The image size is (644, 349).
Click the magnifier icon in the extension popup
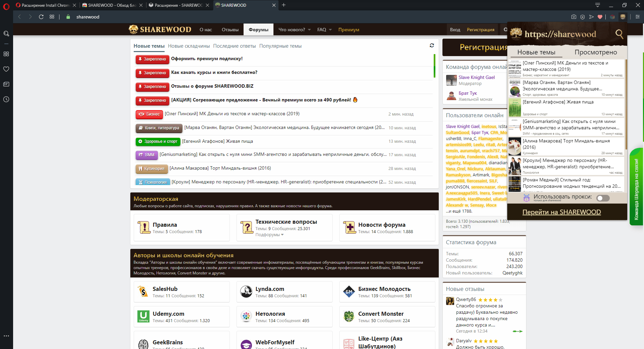point(619,34)
